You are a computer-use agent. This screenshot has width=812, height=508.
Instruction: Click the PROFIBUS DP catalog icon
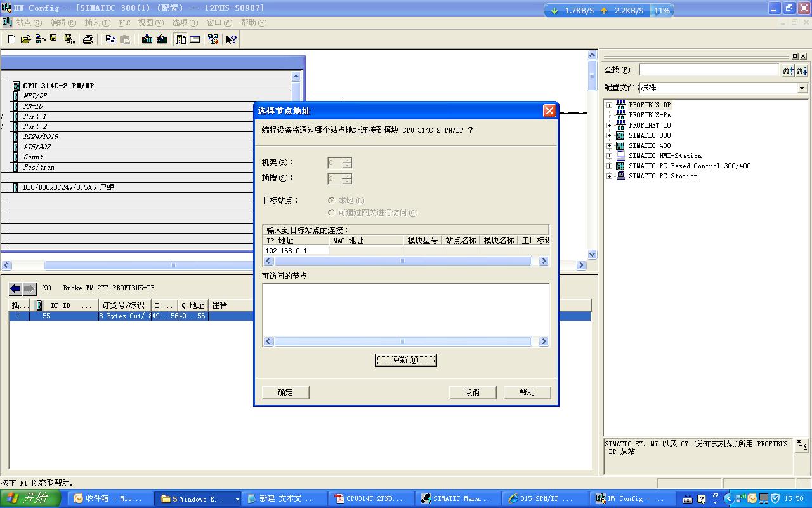point(621,105)
